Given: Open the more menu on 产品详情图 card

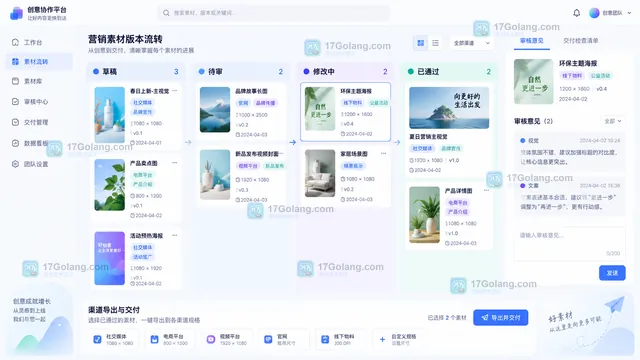Looking at the screenshot, I should [x=486, y=190].
